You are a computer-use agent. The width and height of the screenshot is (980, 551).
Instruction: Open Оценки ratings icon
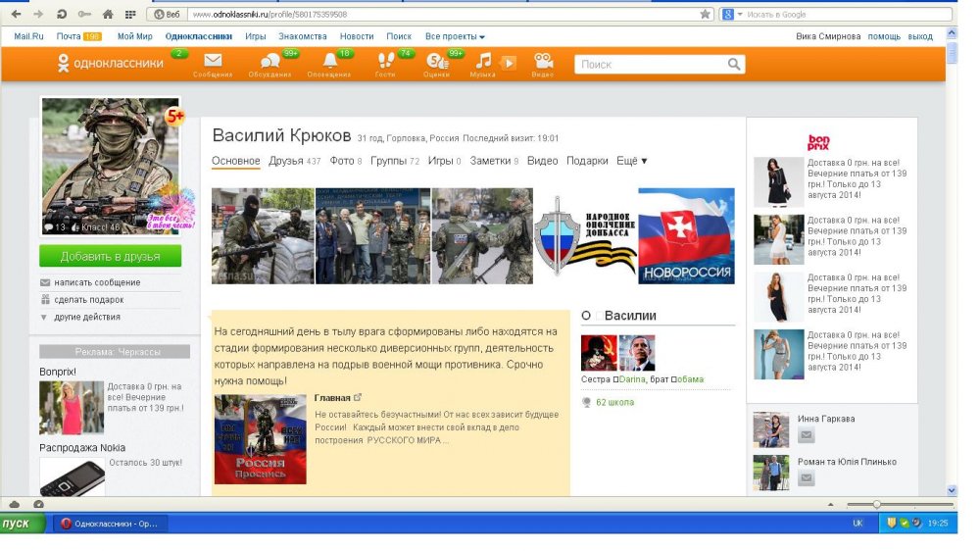[x=436, y=61]
